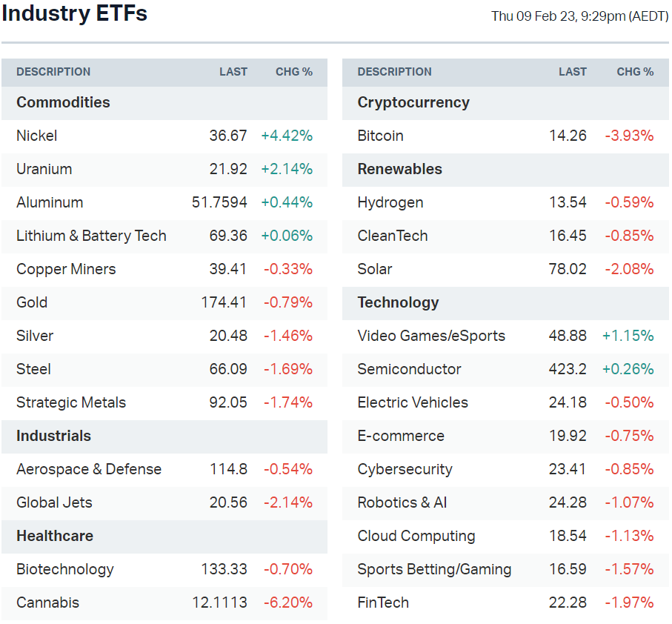This screenshot has width=672, height=624.
Task: Select the Bitcoin ETF entry
Action: point(380,136)
